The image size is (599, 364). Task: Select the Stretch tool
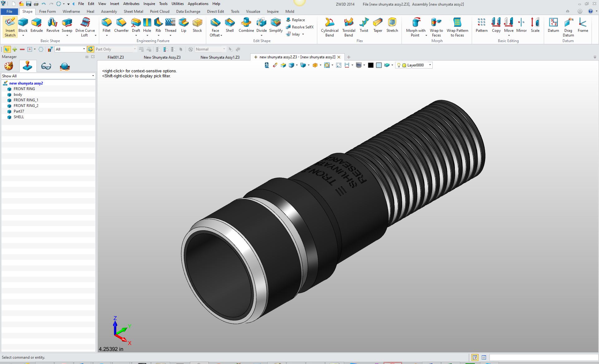point(392,25)
